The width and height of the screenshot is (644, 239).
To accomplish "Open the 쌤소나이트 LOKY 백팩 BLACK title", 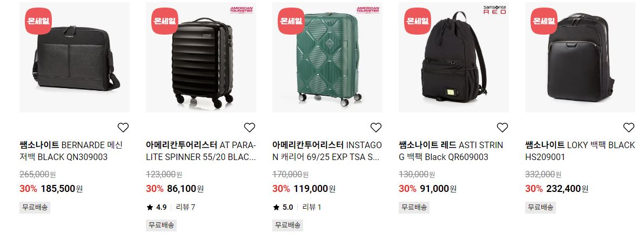I will pyautogui.click(x=580, y=151).
